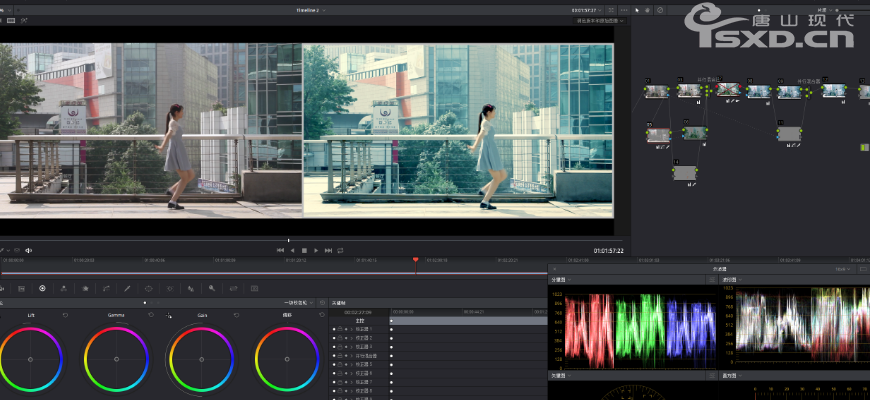Select the hand pan tool in node editor
The width and height of the screenshot is (870, 400).
point(646,10)
